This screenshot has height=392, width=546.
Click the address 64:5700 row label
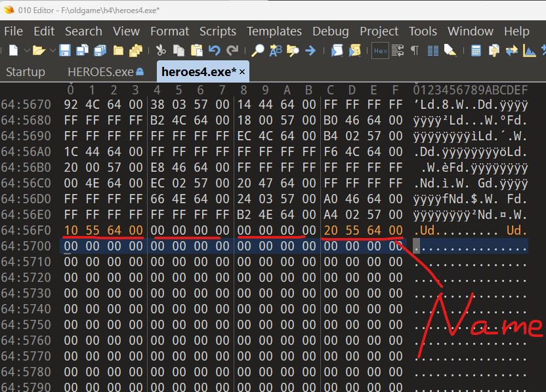pos(26,246)
